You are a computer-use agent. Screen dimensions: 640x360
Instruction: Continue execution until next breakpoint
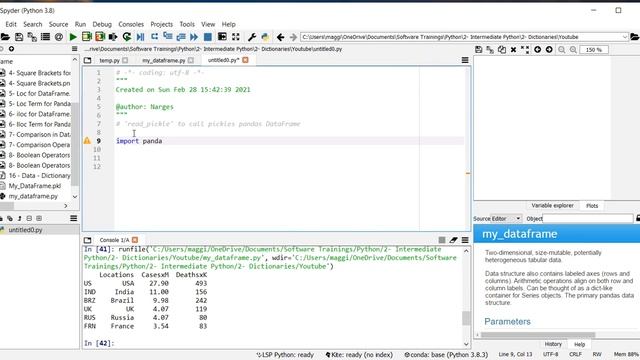coord(194,37)
